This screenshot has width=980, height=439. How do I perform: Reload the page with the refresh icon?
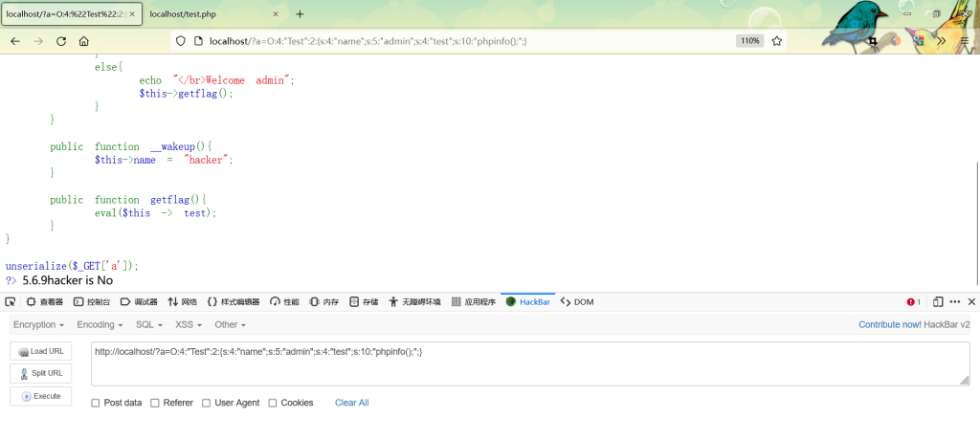61,41
